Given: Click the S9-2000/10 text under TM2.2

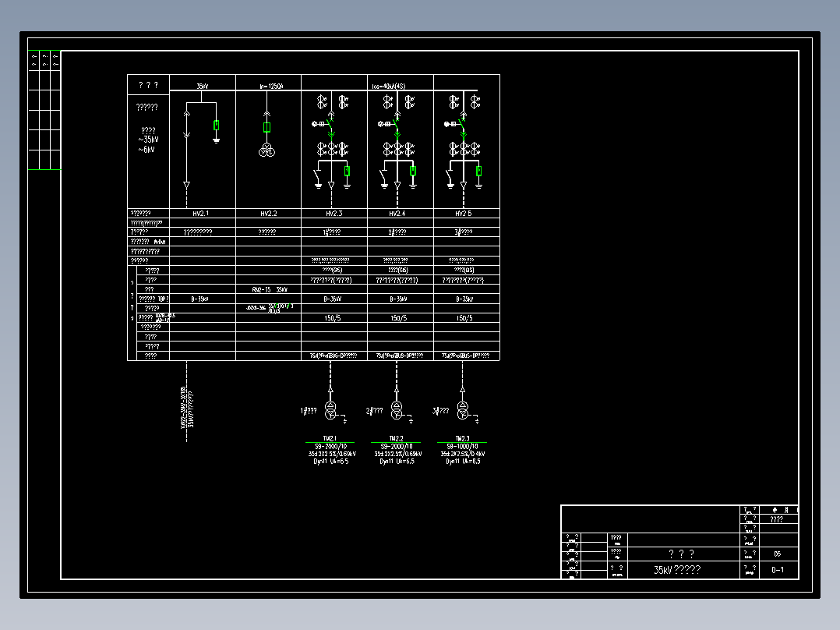Looking at the screenshot, I should coord(397,447).
